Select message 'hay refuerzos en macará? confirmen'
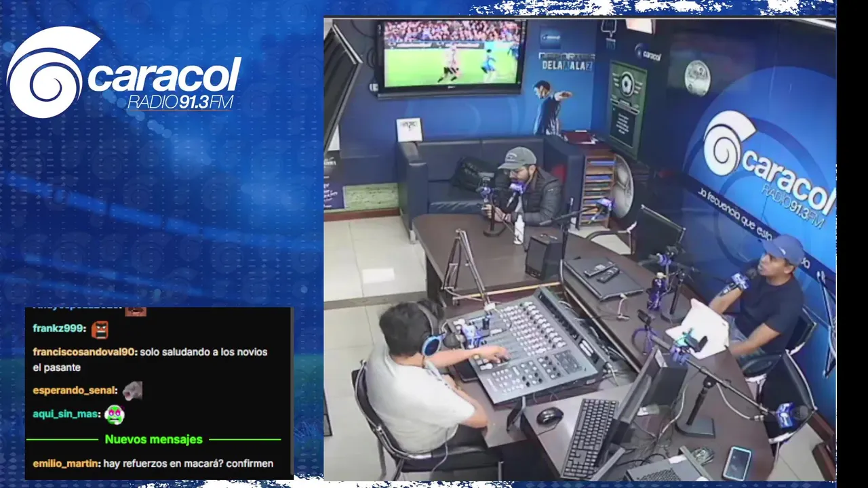The height and width of the screenshot is (488, 868). pos(189,464)
